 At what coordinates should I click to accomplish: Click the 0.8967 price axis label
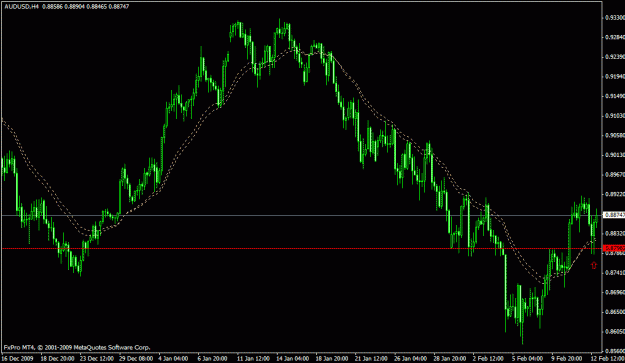615,175
